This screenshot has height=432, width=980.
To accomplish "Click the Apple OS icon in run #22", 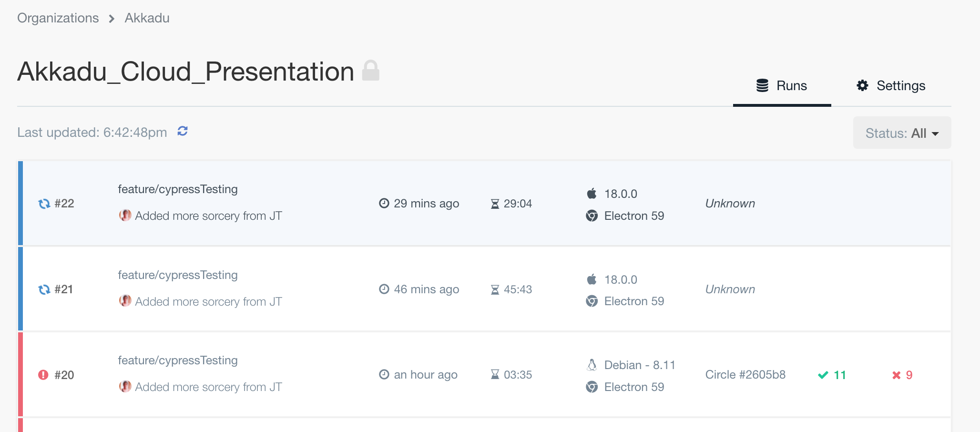I will pyautogui.click(x=592, y=194).
